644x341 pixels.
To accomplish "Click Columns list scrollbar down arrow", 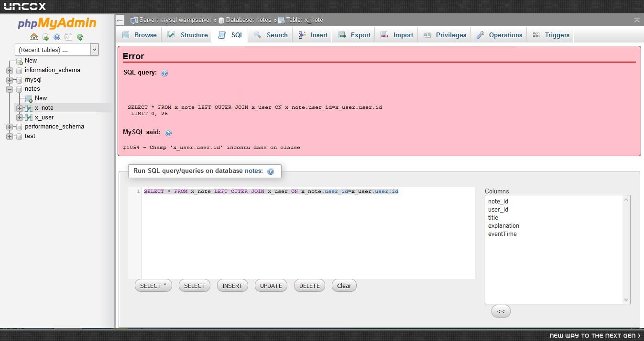I will (626, 300).
